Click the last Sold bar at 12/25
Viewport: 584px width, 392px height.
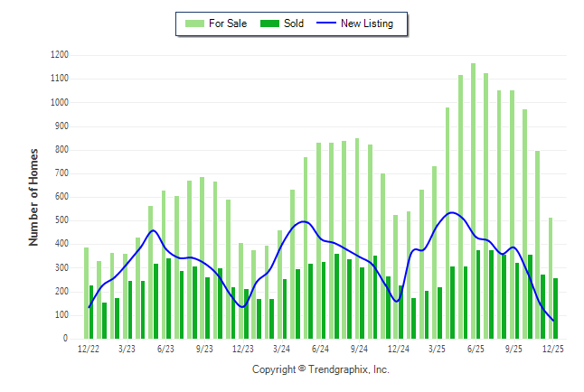(x=555, y=308)
